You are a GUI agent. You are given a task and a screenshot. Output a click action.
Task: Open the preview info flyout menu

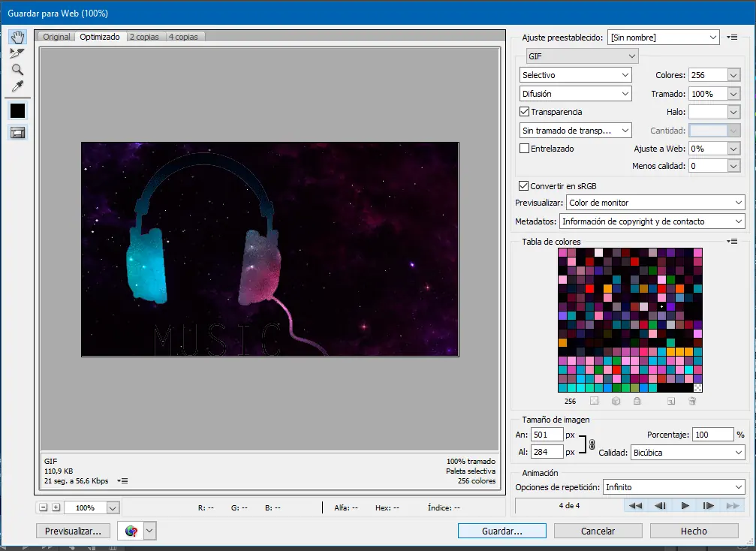click(122, 480)
